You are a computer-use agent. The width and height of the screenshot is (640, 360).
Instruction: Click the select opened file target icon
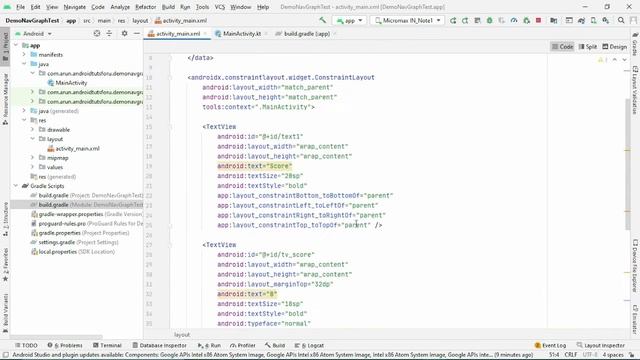tap(97, 33)
